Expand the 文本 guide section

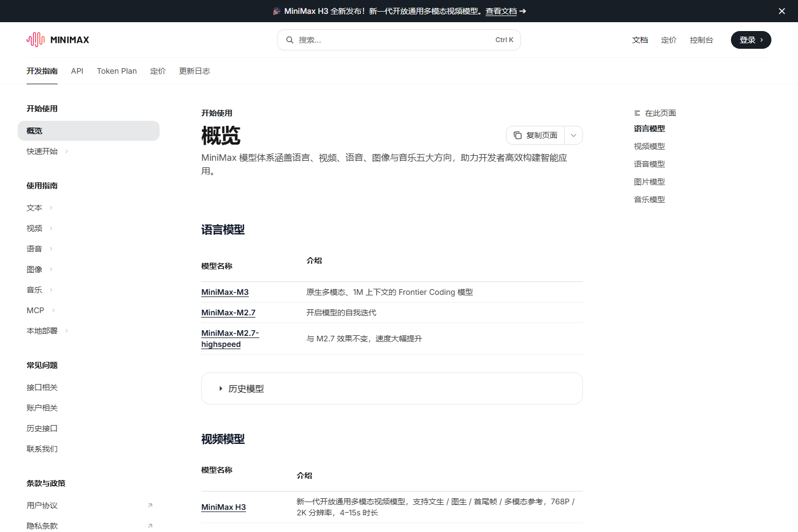51,208
